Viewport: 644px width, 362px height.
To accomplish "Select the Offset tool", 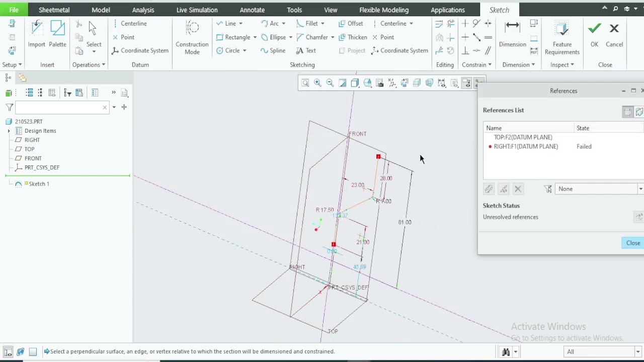I will (x=351, y=24).
